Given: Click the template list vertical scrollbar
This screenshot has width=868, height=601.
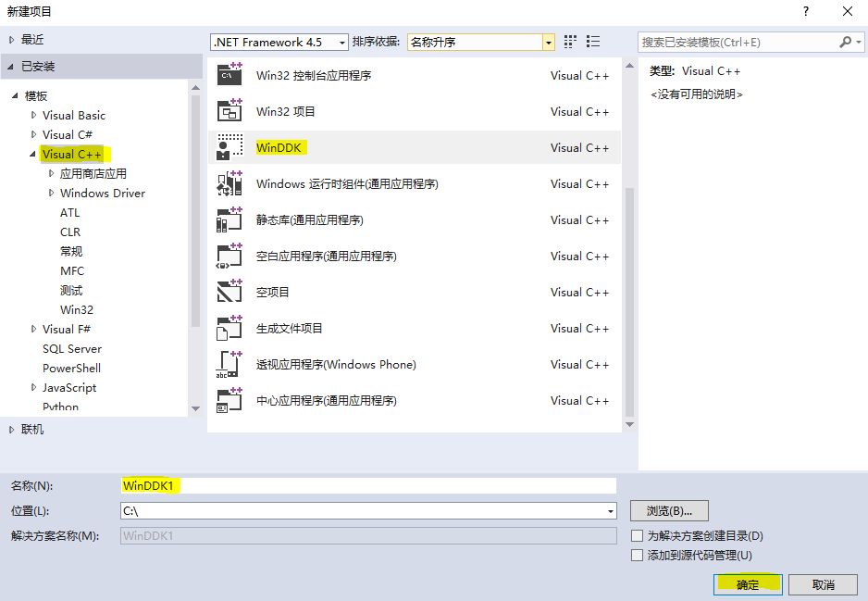Looking at the screenshot, I should click(x=630, y=278).
